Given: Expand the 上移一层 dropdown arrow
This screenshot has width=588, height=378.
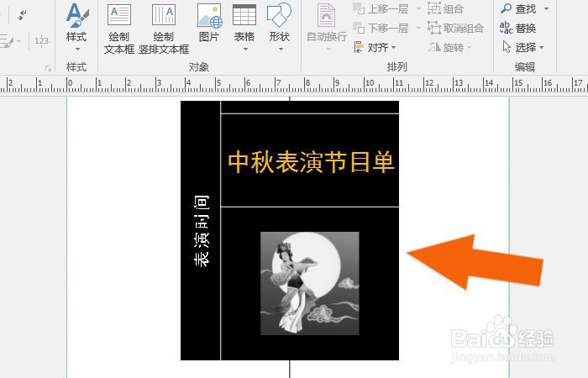Looking at the screenshot, I should click(418, 8).
